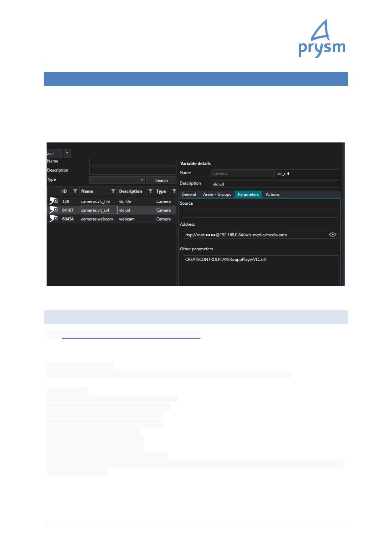Go to the Actions tab

(x=273, y=194)
